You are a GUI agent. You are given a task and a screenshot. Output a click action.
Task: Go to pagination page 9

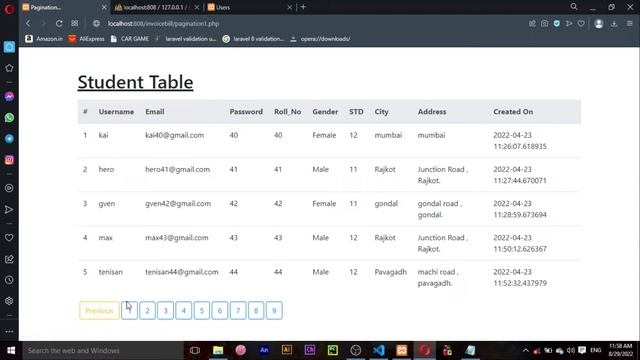274,311
